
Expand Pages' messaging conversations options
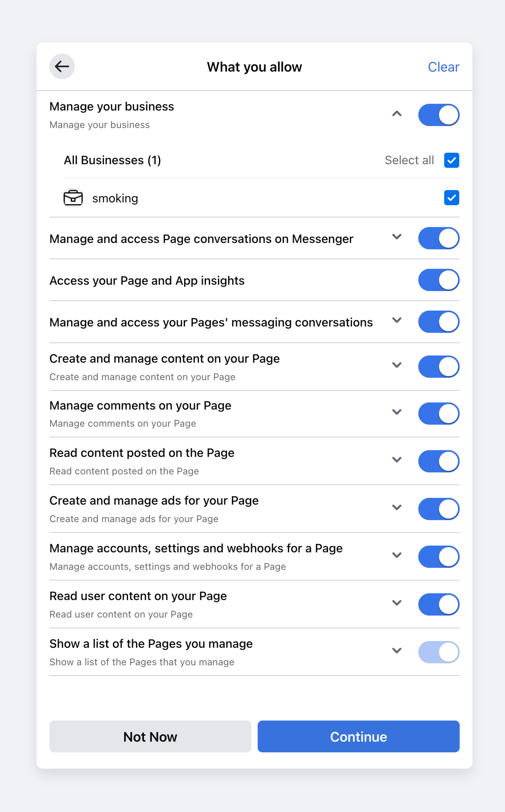396,320
